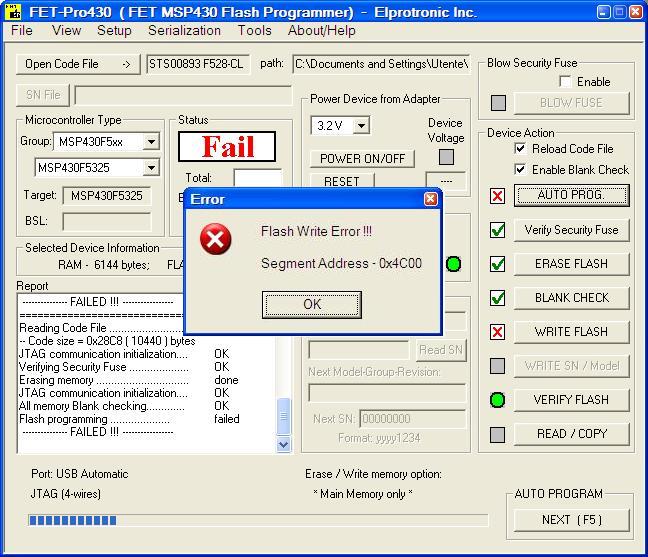The image size is (648, 557).
Task: Open the Serialization menu
Action: pyautogui.click(x=184, y=31)
